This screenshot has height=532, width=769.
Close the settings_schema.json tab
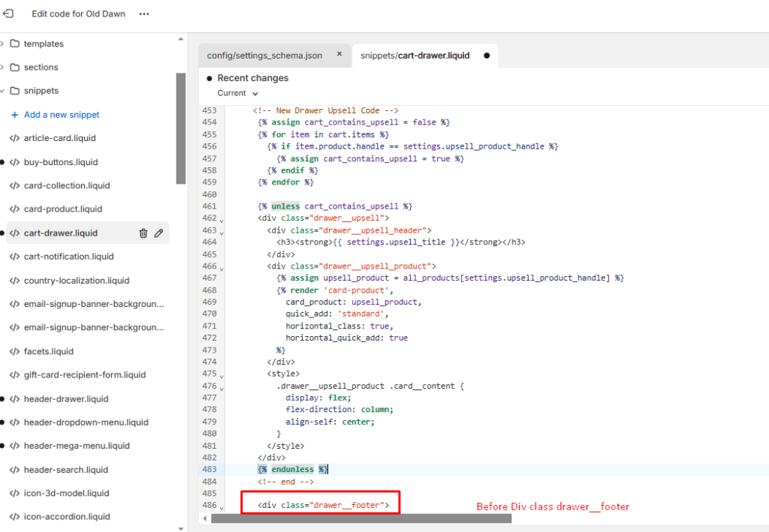tap(339, 54)
